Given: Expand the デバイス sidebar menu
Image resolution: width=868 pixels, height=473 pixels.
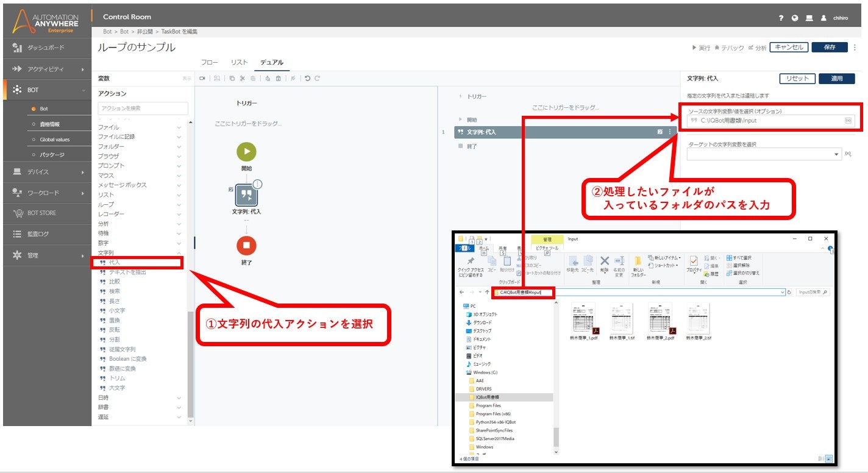Looking at the screenshot, I should point(46,172).
